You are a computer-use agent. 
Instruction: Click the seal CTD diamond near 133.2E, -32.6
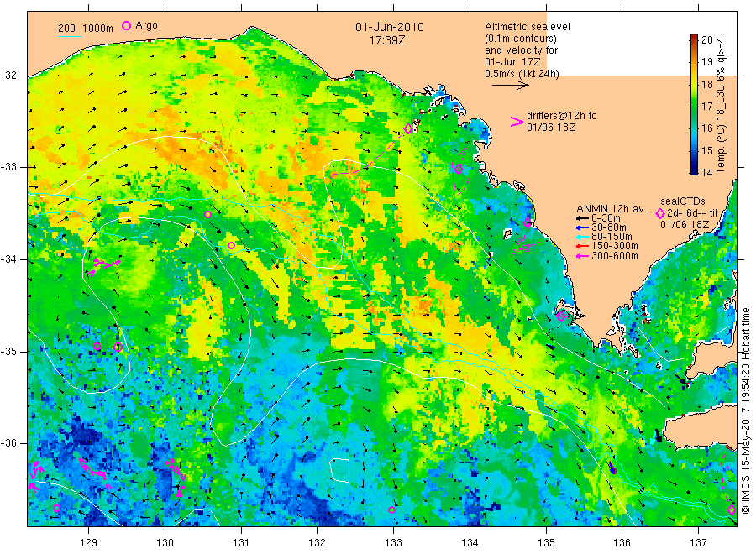click(408, 128)
